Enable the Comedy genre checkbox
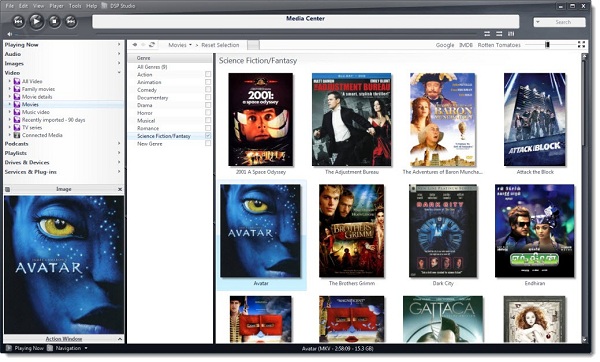600x362 pixels. (208, 90)
